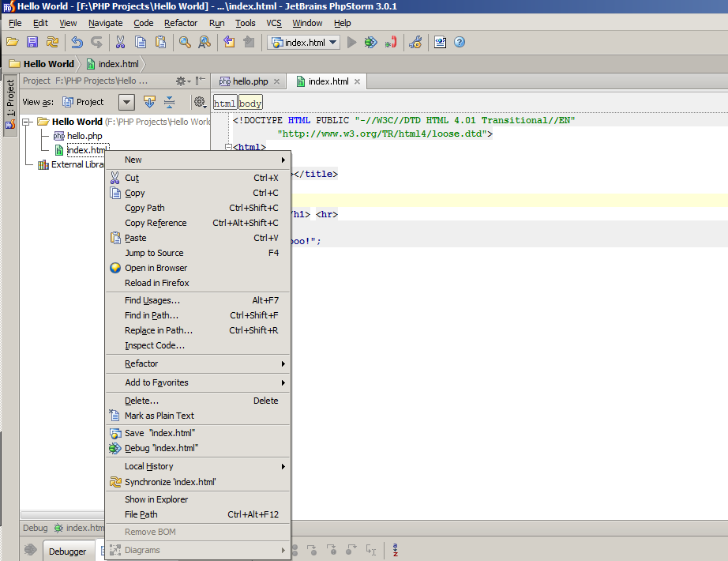Click the collapse-all icon in the Project panel
This screenshot has width=728, height=561.
click(x=169, y=101)
